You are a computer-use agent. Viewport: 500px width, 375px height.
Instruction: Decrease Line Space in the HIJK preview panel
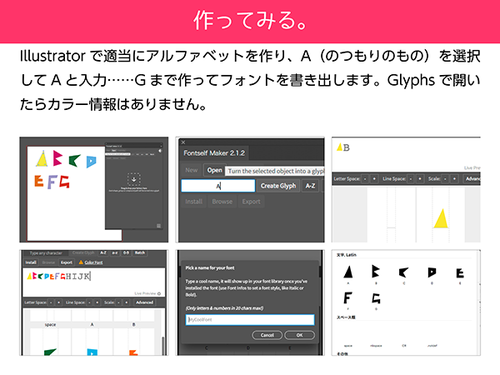89,302
